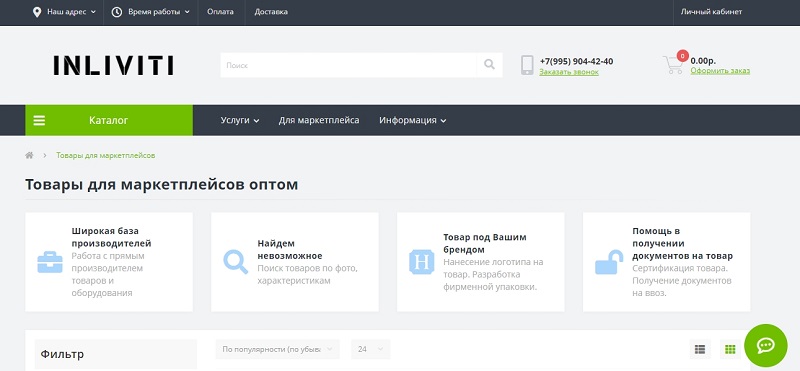Expand the Информация menu
Viewport: 800px width, 371px height.
pyautogui.click(x=413, y=120)
